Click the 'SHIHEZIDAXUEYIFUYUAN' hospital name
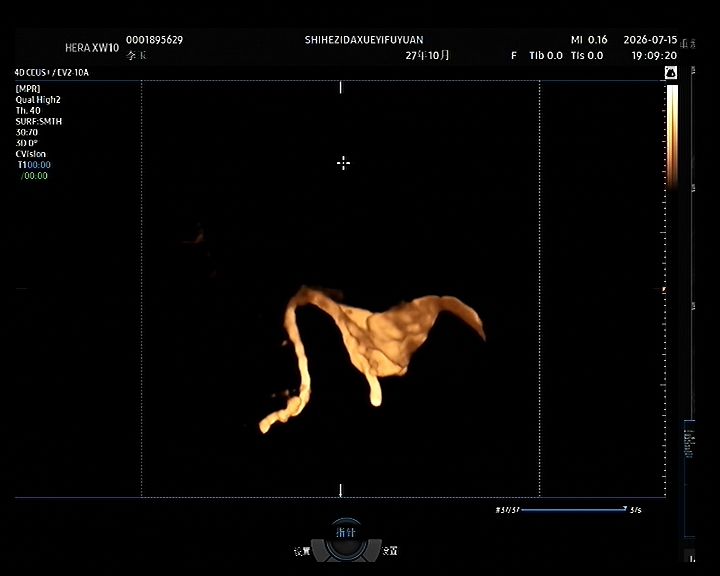This screenshot has width=720, height=576. [x=364, y=40]
